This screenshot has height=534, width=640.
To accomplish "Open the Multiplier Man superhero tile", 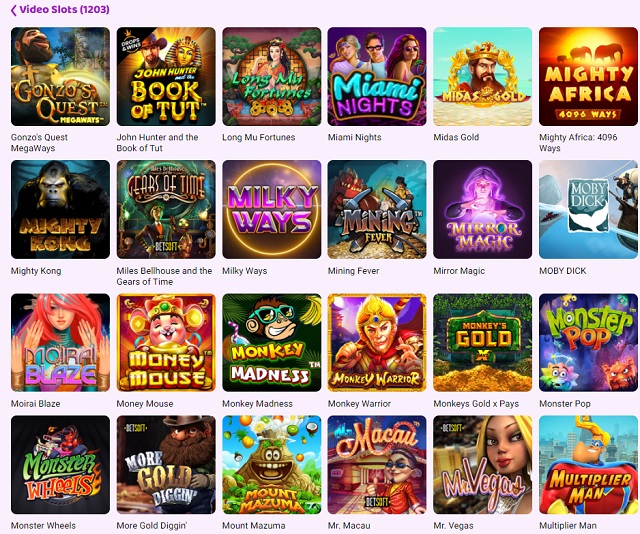I will [589, 465].
